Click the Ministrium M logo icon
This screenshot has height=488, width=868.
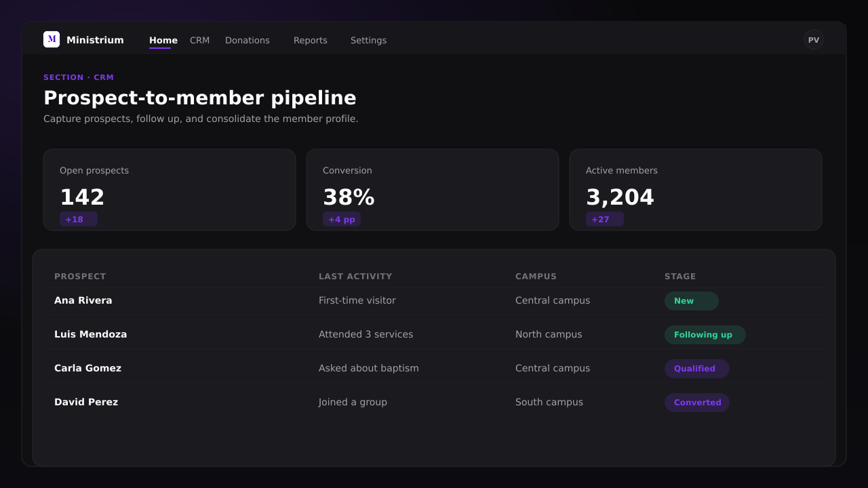tap(52, 39)
